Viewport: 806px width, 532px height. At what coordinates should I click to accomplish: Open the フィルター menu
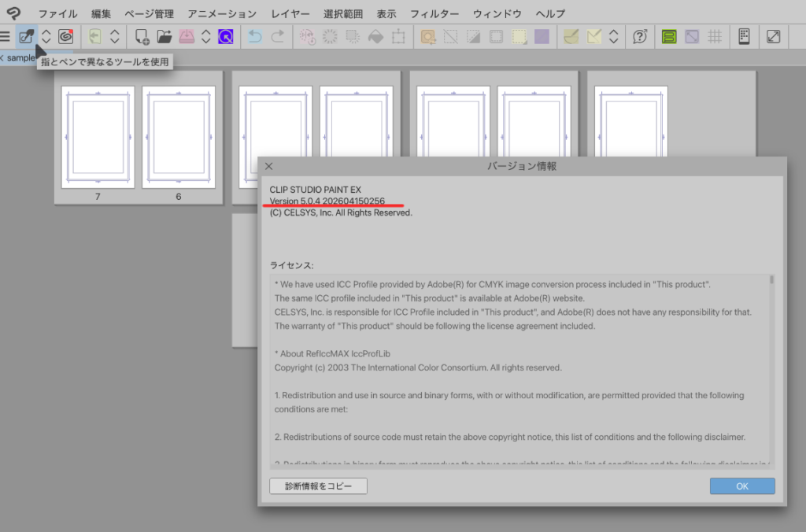coord(434,14)
